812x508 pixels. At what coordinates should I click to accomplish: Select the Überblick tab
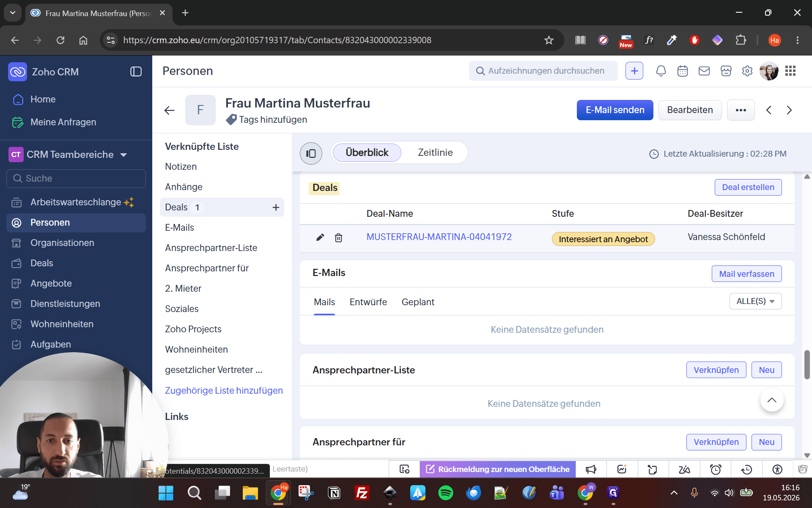pos(367,152)
